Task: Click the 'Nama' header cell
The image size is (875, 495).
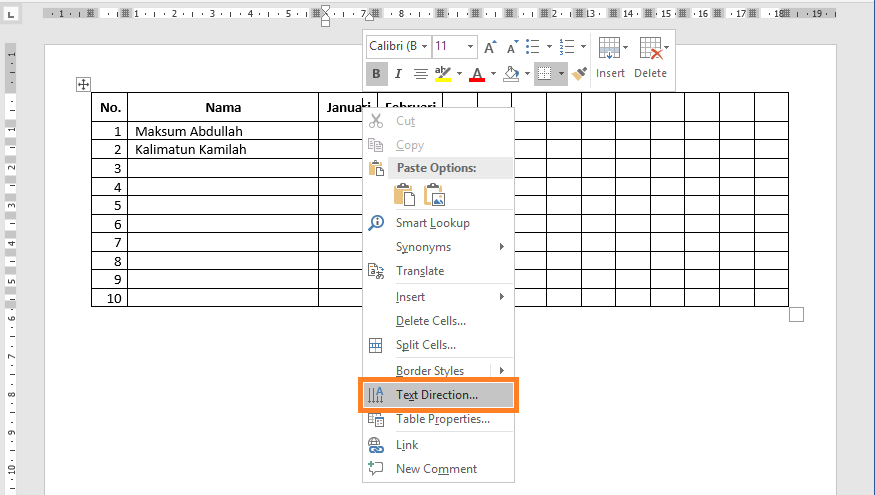Action: pos(223,107)
